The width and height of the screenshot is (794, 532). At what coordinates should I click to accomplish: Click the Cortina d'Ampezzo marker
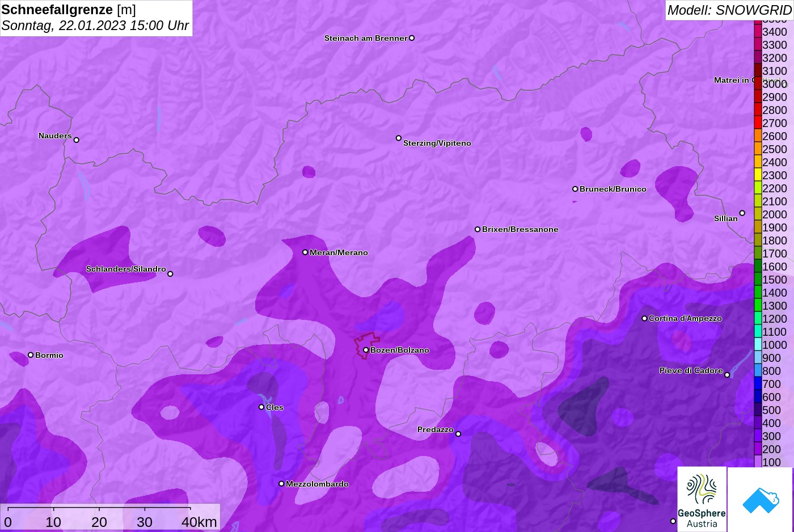tap(644, 318)
